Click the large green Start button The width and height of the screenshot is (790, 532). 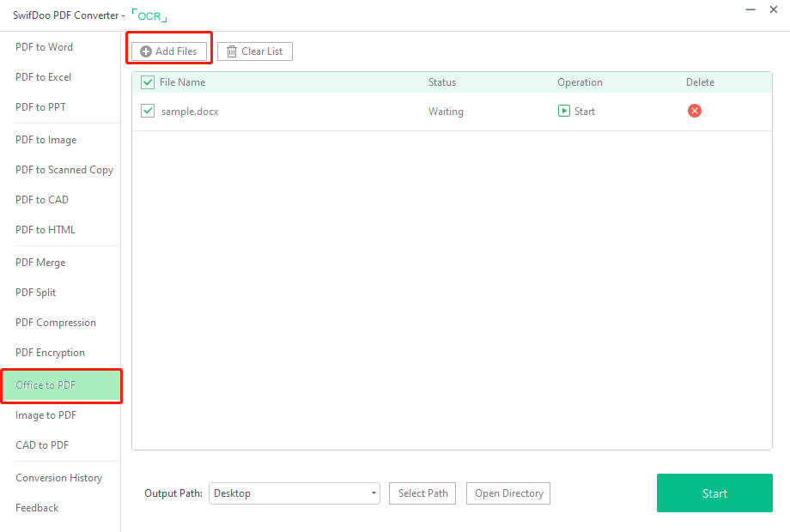pyautogui.click(x=714, y=493)
